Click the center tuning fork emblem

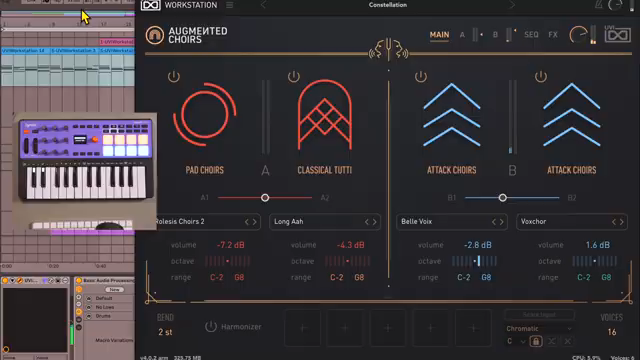coord(388,49)
